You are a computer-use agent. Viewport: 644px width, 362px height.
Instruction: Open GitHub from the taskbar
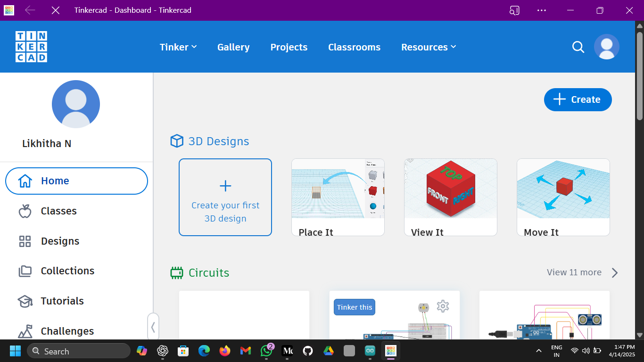pyautogui.click(x=308, y=351)
